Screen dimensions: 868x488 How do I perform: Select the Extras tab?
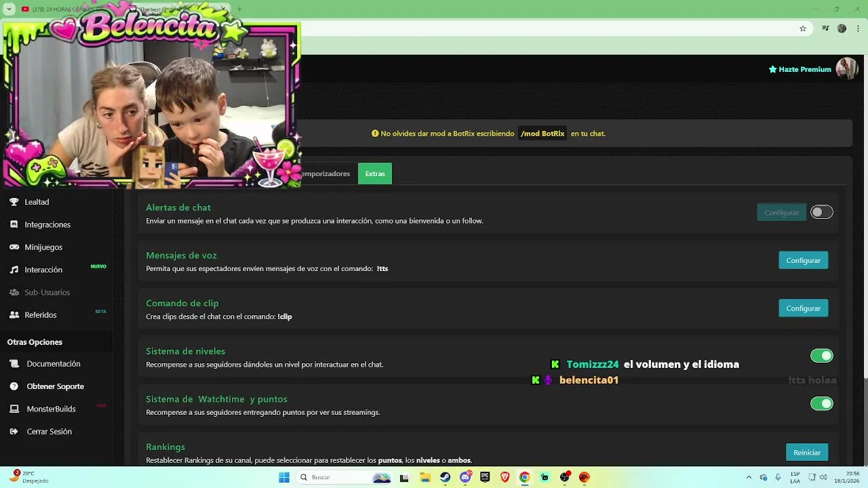pyautogui.click(x=375, y=174)
